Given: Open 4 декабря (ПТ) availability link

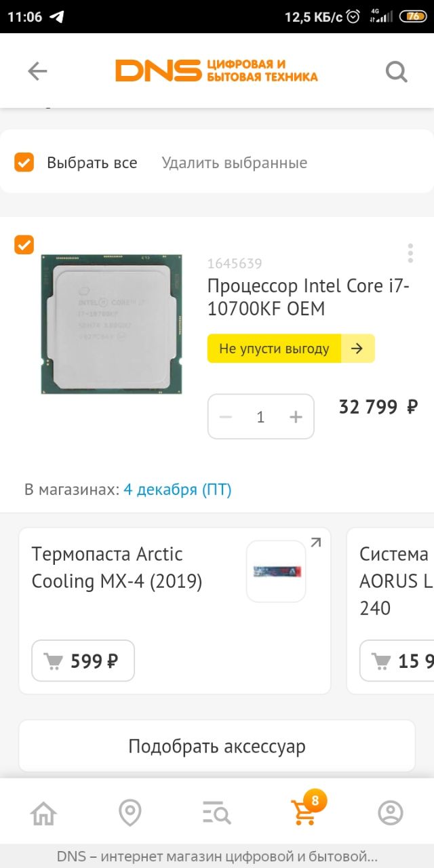Looking at the screenshot, I should click(x=178, y=490).
